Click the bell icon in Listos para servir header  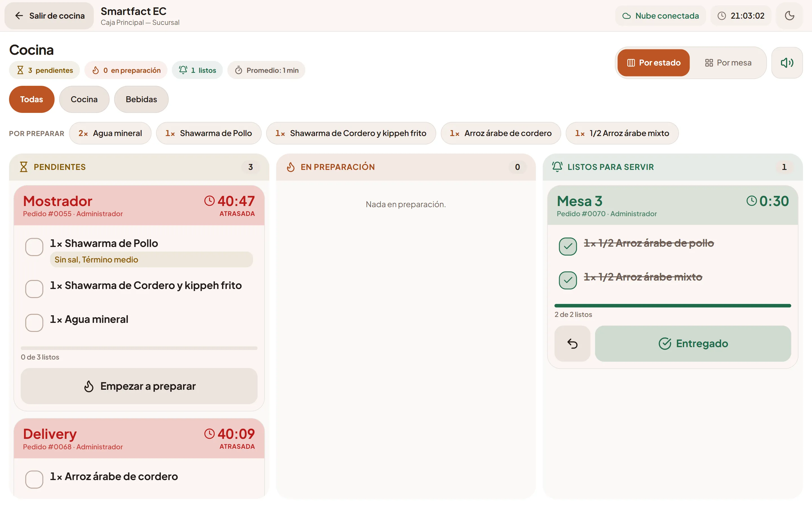[x=557, y=167]
